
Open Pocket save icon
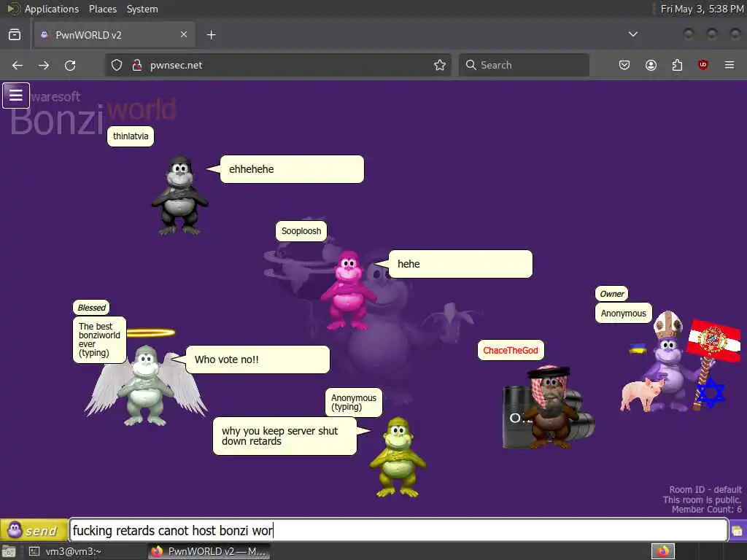pyautogui.click(x=624, y=65)
